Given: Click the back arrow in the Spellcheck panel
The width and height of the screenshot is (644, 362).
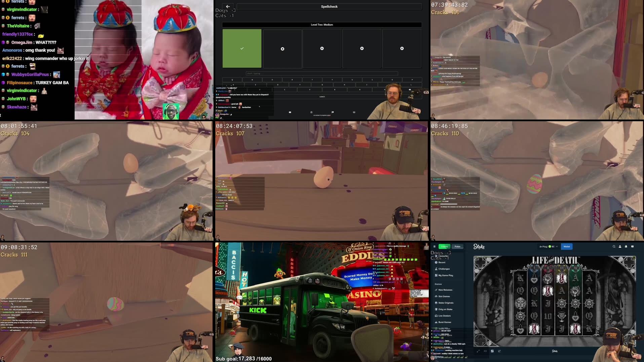Looking at the screenshot, I should (228, 6).
